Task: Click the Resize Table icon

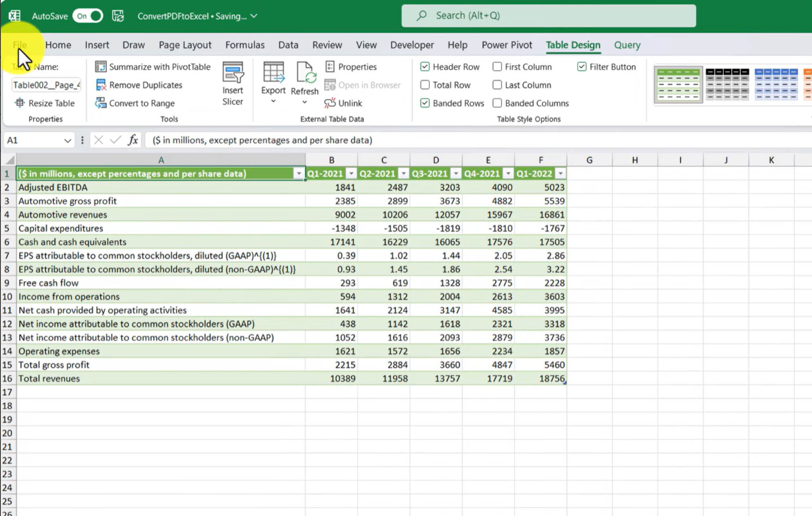Action: [20, 103]
